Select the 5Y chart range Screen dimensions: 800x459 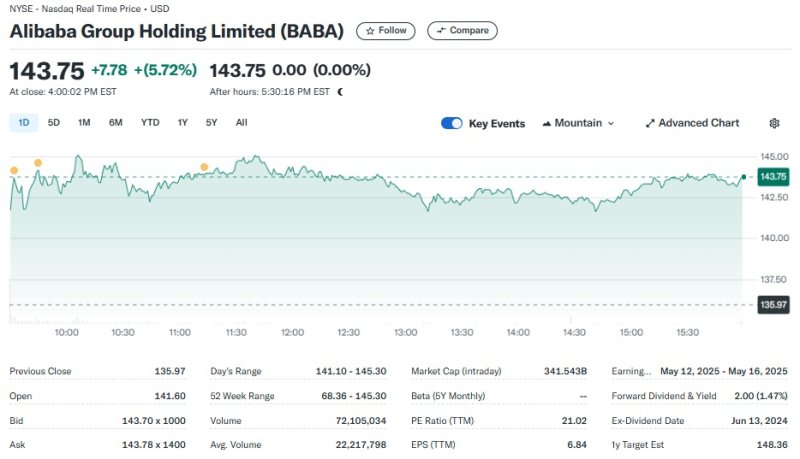(x=211, y=123)
